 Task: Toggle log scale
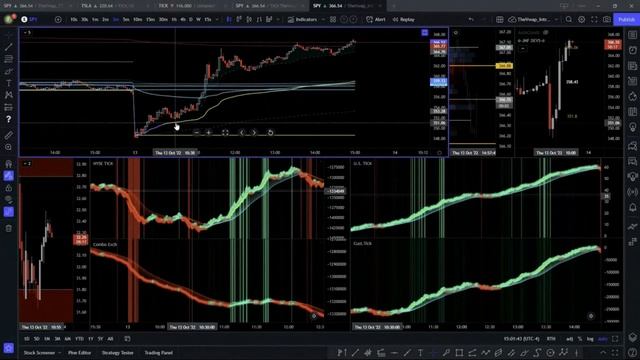coord(590,339)
